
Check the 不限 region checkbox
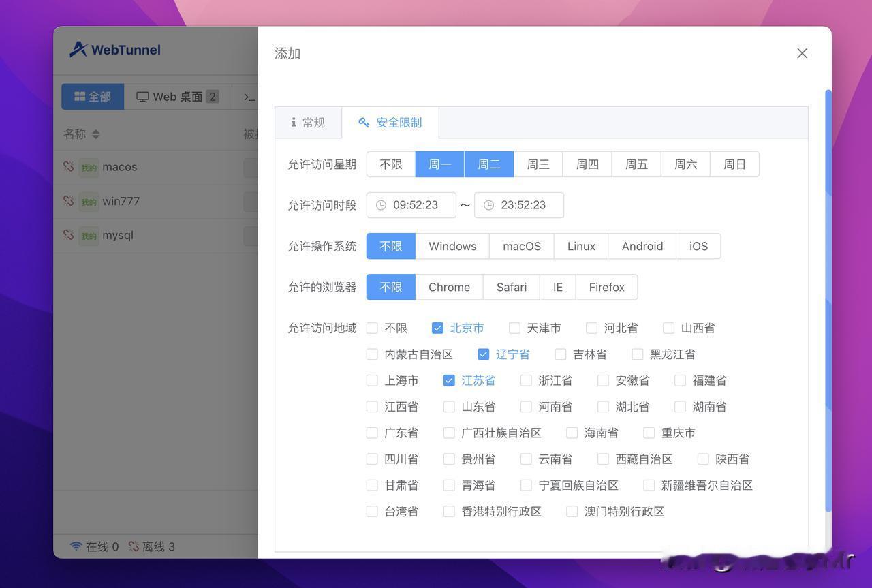371,328
